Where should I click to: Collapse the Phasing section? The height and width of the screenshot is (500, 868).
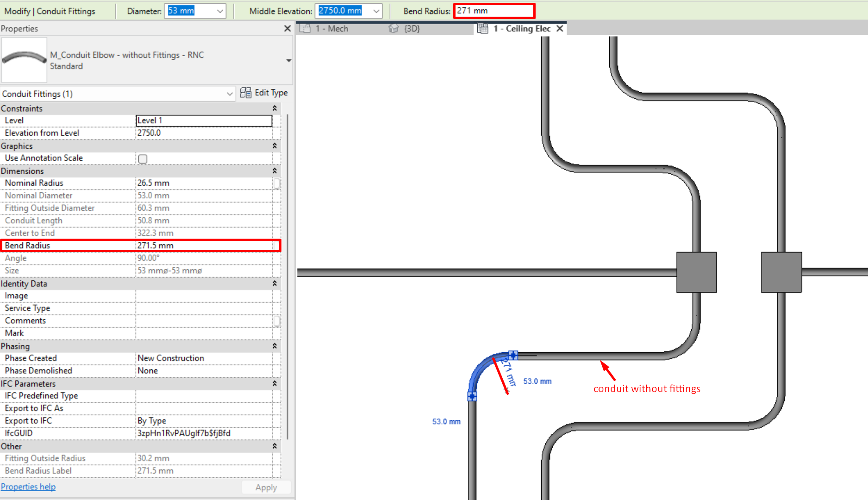[275, 346]
